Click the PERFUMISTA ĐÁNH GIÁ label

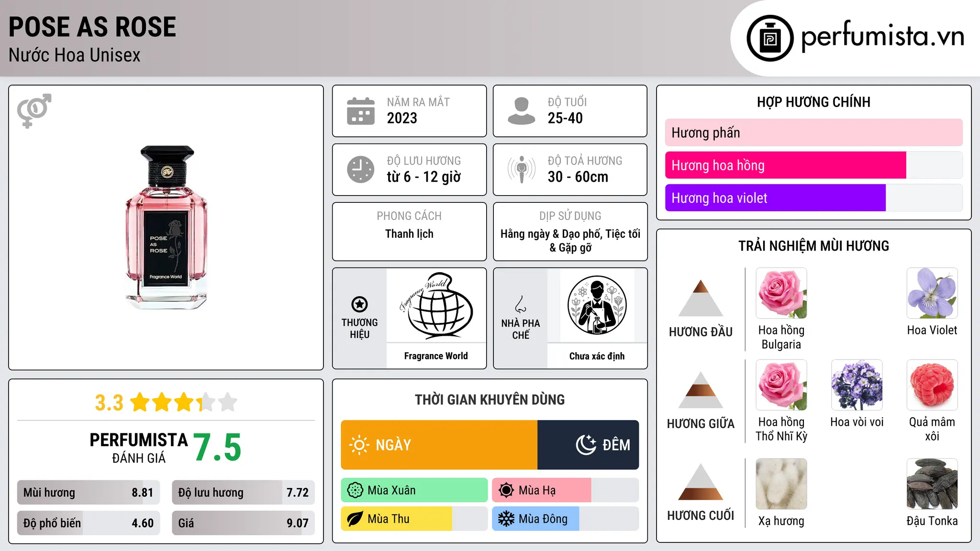pos(139,448)
